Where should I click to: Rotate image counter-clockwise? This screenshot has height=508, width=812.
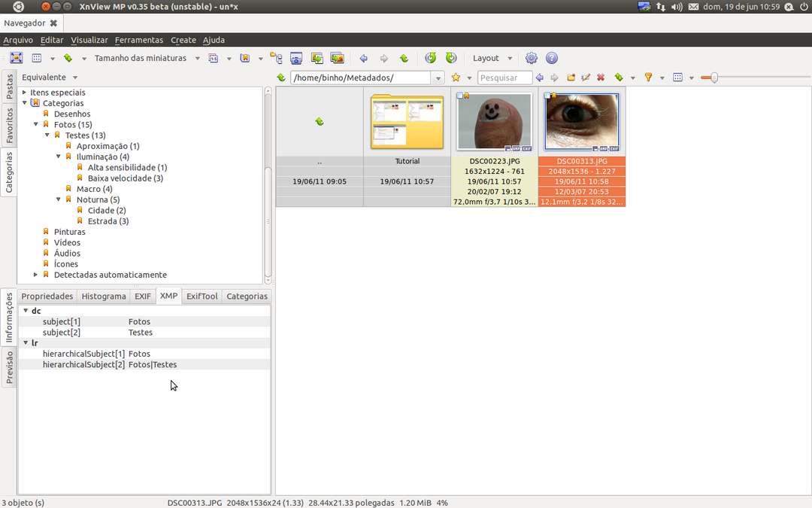coord(431,58)
